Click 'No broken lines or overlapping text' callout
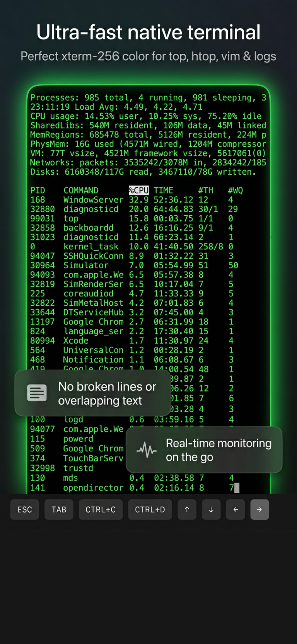 (93, 393)
